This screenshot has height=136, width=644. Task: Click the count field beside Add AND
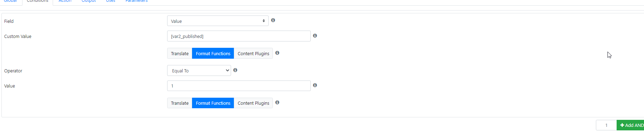point(606,125)
